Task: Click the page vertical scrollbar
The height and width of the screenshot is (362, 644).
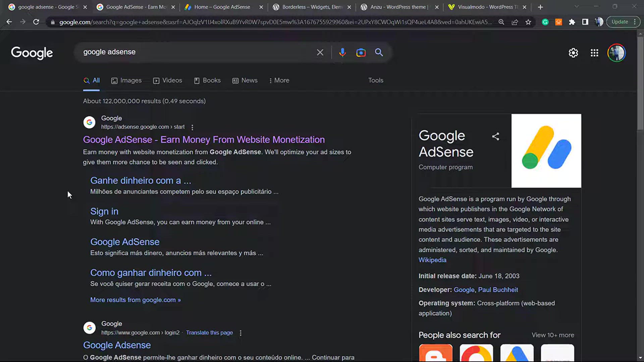Action: (640, 84)
